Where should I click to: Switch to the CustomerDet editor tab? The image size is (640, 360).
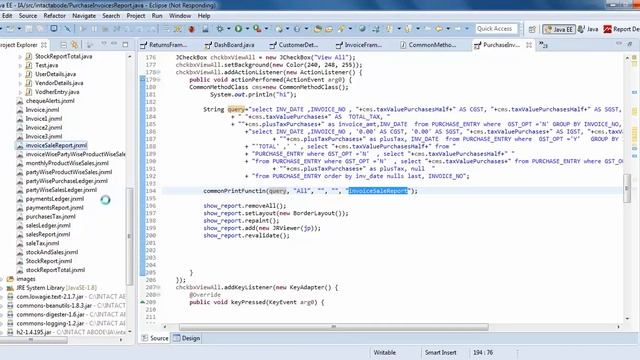coord(294,45)
